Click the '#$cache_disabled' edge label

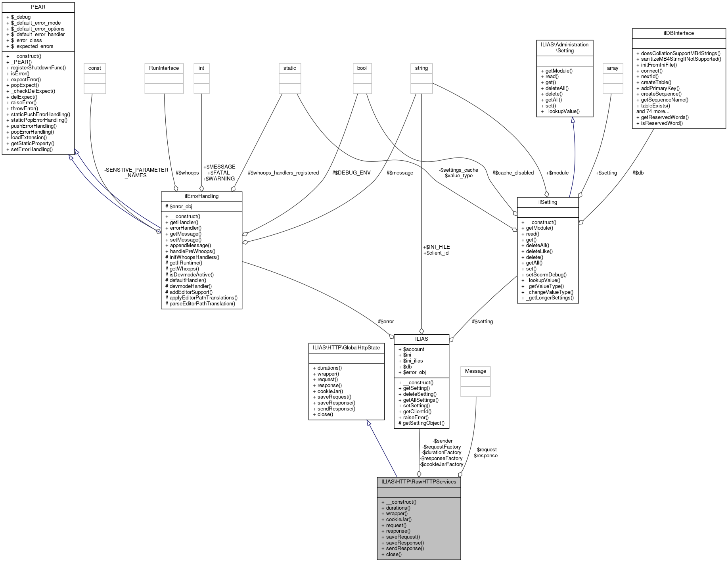(x=513, y=173)
